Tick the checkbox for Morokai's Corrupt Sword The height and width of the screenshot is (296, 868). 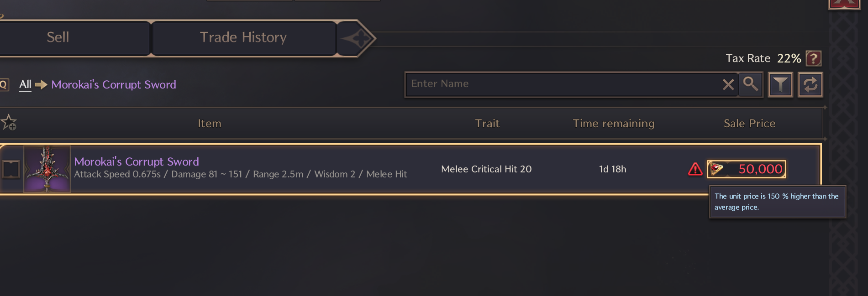(11, 169)
